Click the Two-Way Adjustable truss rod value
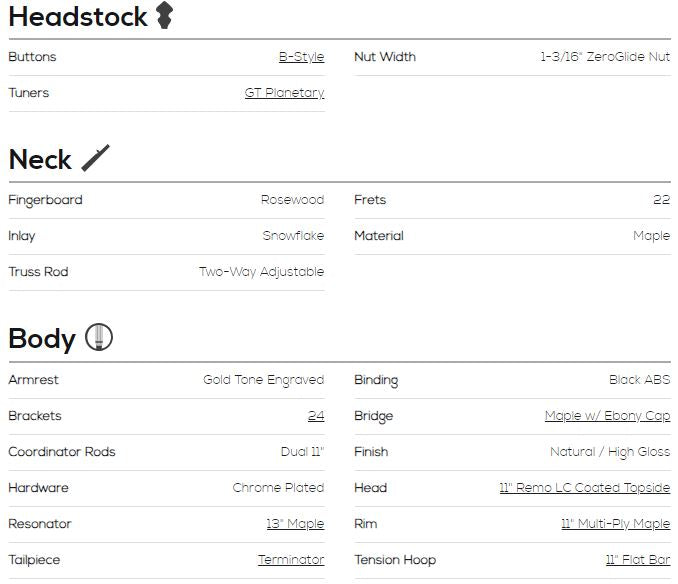This screenshot has width=678, height=584. coord(262,272)
